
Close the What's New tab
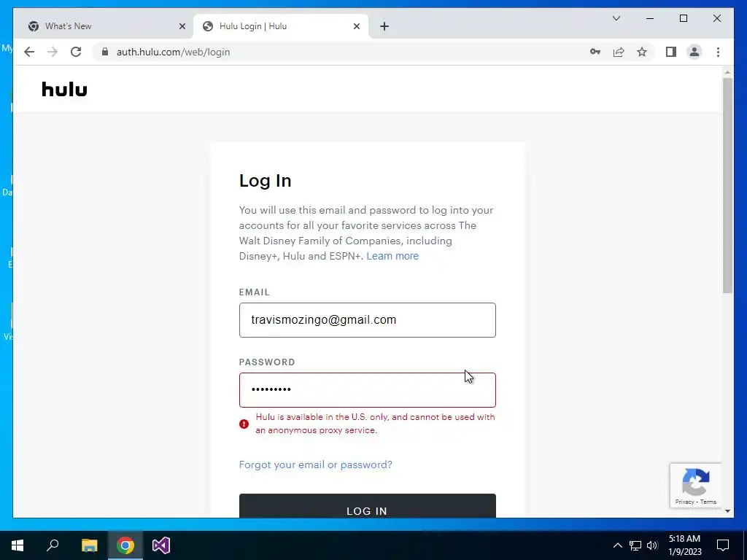[x=182, y=26]
